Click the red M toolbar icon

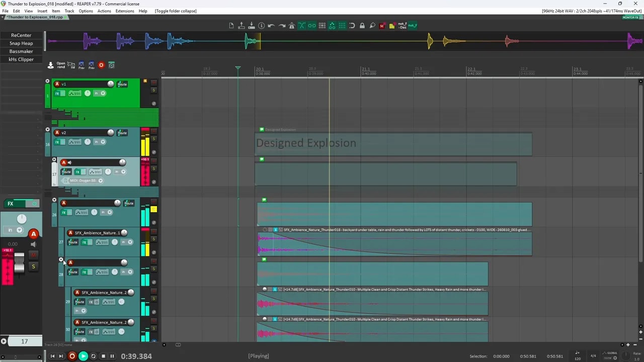pos(382,26)
